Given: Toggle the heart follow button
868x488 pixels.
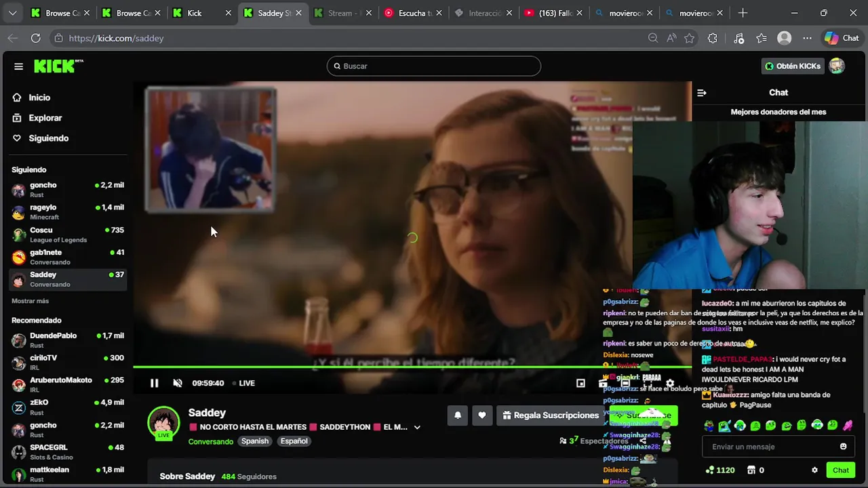Looking at the screenshot, I should click(482, 415).
